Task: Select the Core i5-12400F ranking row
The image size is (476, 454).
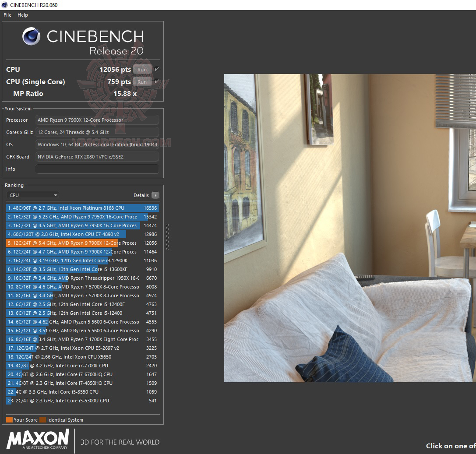Action: click(82, 304)
